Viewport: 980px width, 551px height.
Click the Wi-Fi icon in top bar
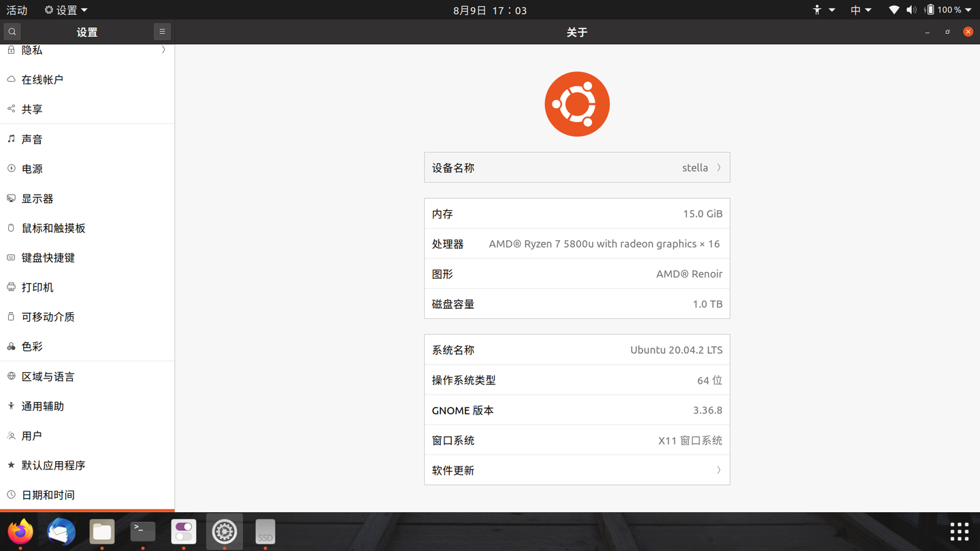(894, 10)
